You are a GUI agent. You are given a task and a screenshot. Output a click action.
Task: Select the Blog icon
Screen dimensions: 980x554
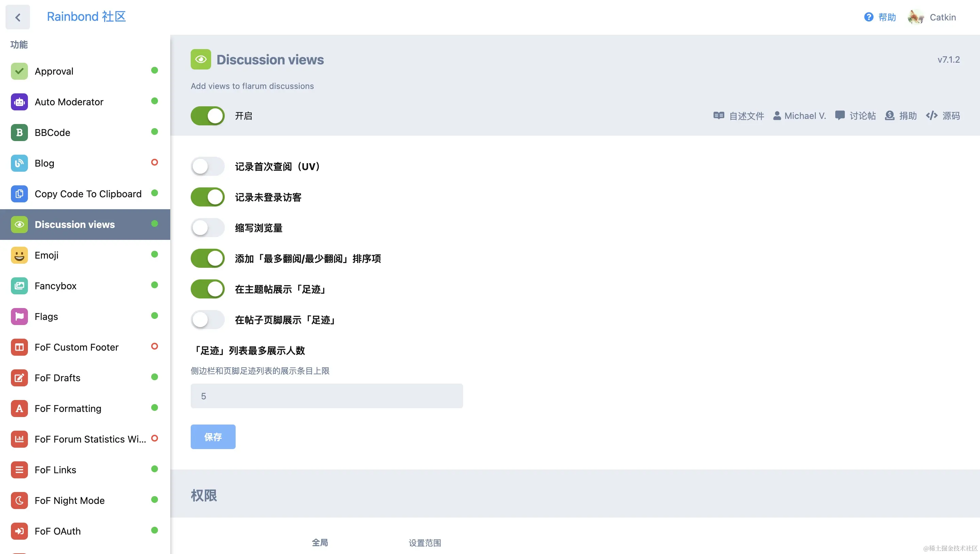click(19, 163)
